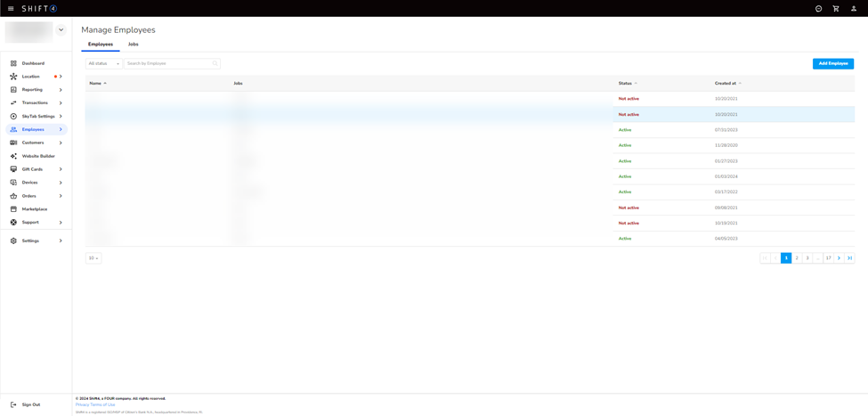Click the Reporting chart icon
The image size is (868, 416).
(14, 90)
